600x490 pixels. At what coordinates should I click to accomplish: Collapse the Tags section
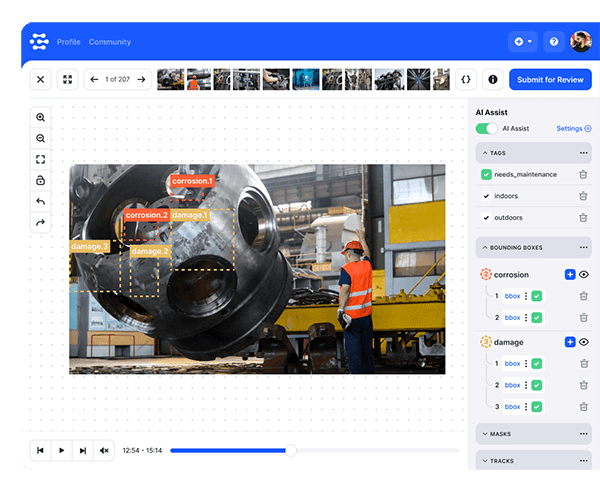point(485,153)
